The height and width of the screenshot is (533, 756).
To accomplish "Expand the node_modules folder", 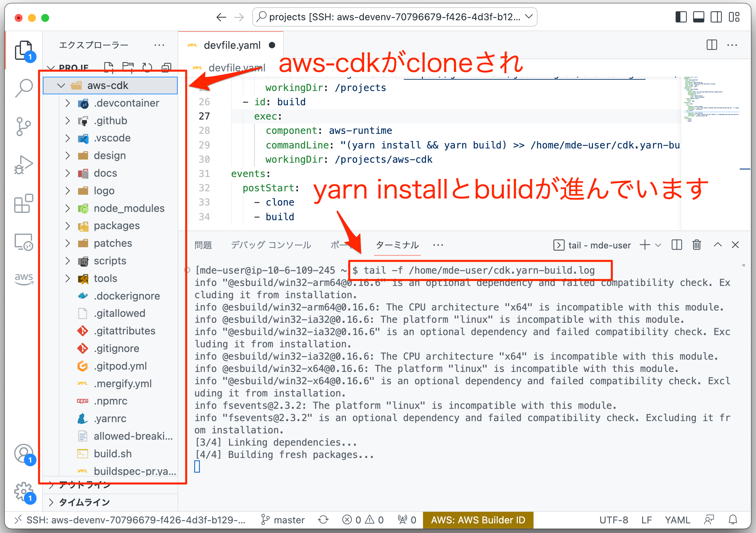I will coord(68,208).
